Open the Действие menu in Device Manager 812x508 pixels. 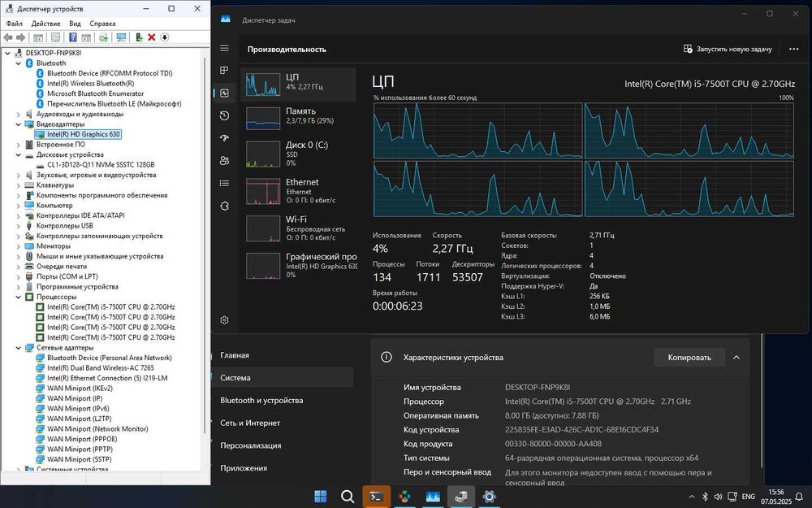[x=45, y=24]
